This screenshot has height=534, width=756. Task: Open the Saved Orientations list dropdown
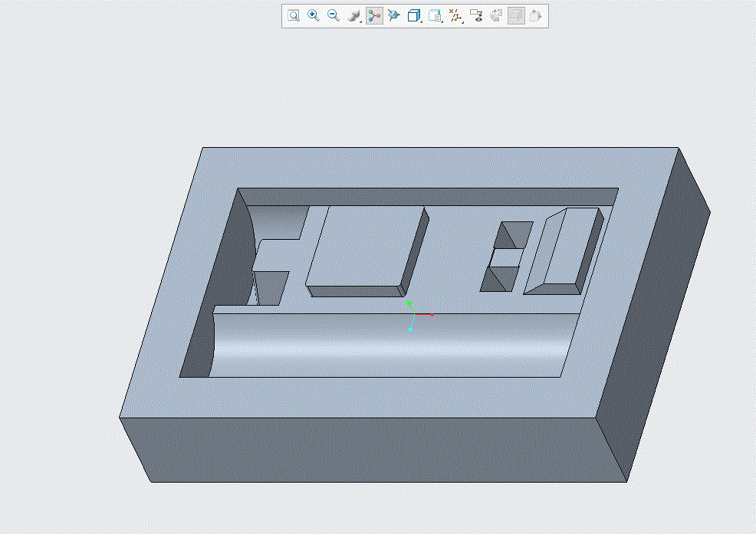tap(435, 15)
